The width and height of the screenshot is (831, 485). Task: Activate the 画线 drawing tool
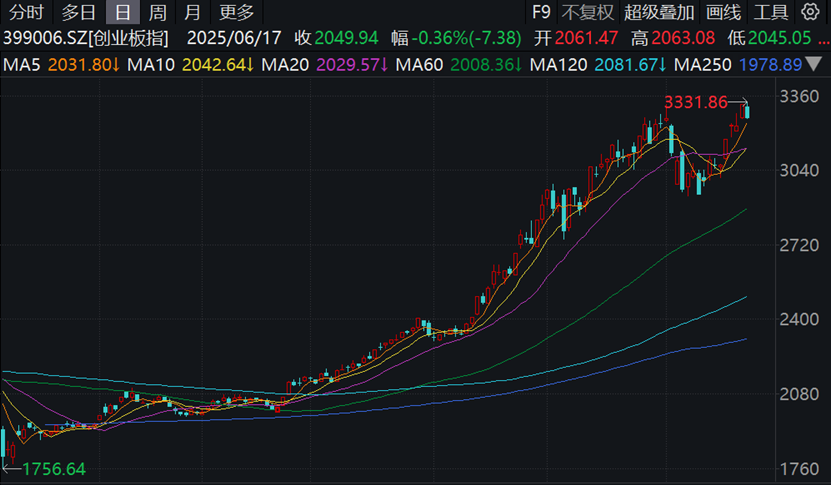click(723, 13)
